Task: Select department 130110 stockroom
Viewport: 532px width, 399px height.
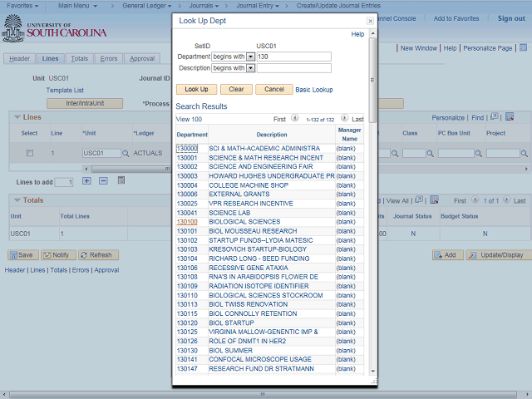Action: click(187, 296)
